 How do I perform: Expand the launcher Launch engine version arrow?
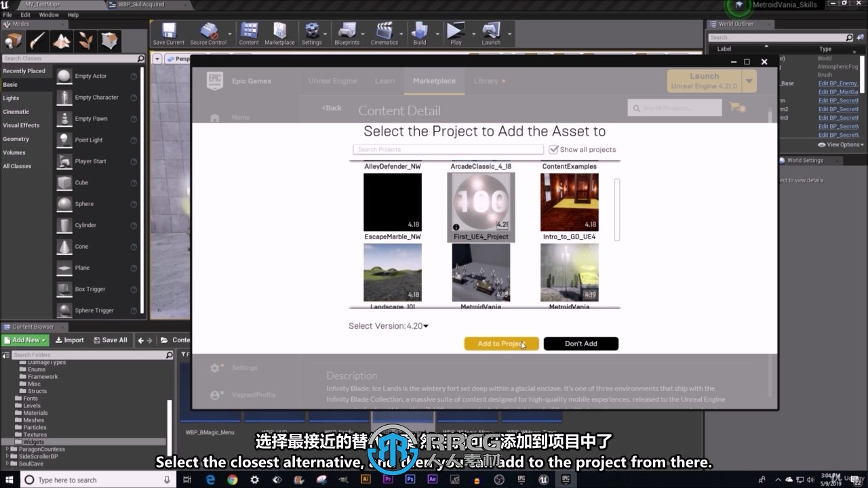click(749, 81)
